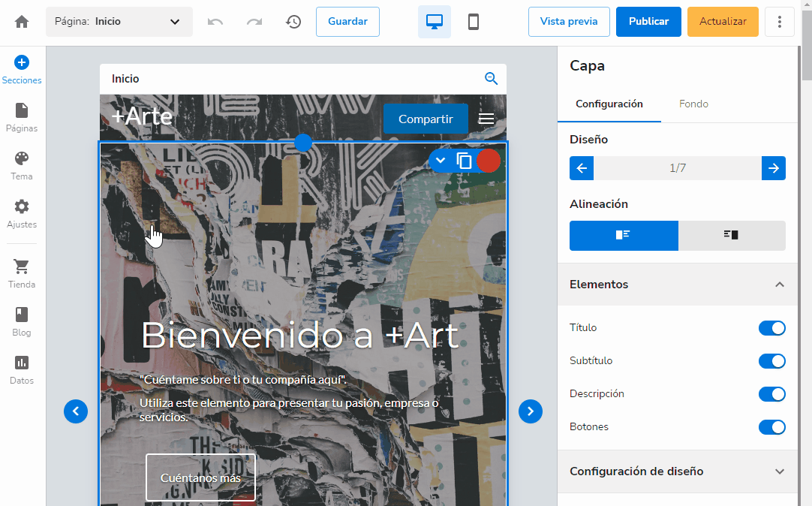The image size is (812, 506).
Task: Open Ajustes gear in the sidebar
Action: click(22, 215)
